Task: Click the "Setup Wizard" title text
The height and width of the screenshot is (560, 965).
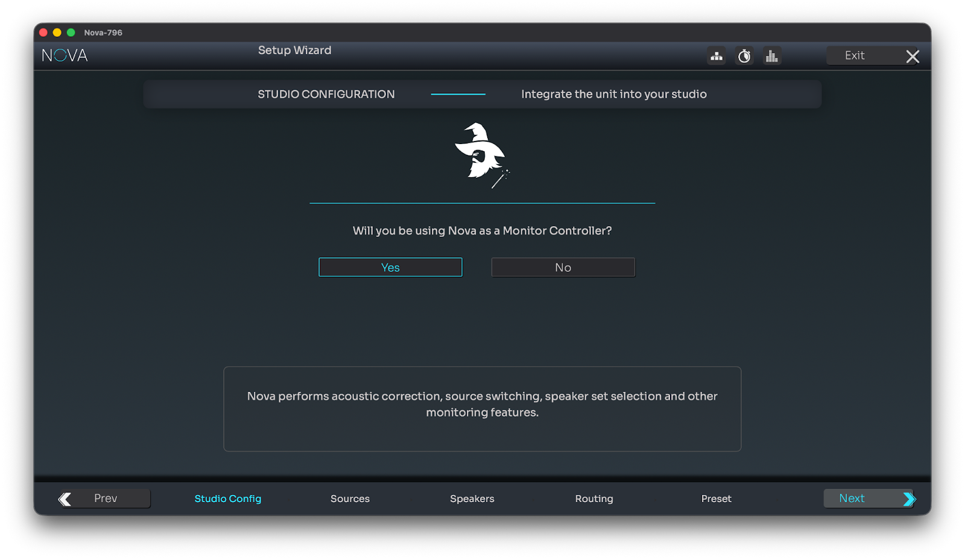Action: coord(295,50)
